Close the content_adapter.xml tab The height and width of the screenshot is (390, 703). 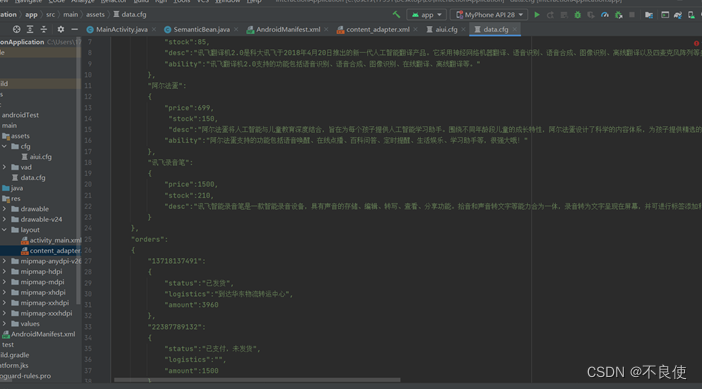click(415, 30)
